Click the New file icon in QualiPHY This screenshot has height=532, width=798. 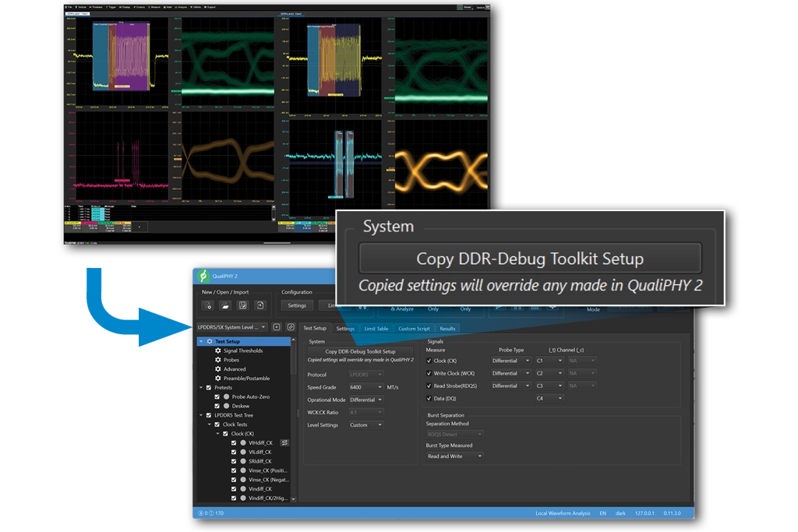pos(208,305)
